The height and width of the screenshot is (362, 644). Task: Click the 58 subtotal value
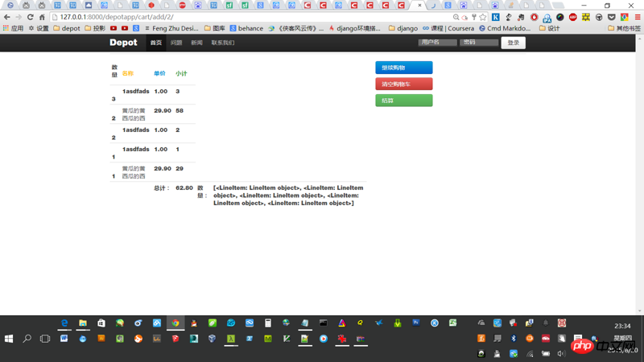click(180, 110)
